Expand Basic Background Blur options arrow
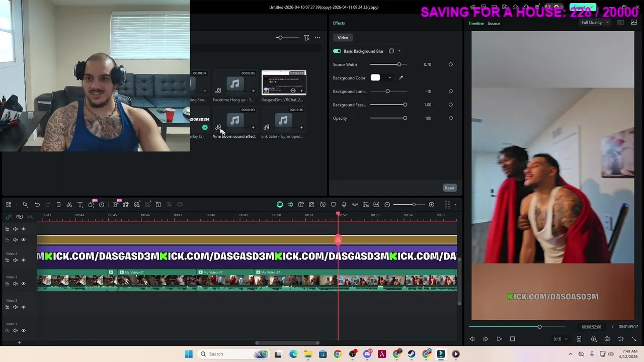The width and height of the screenshot is (644, 362). pos(399,51)
